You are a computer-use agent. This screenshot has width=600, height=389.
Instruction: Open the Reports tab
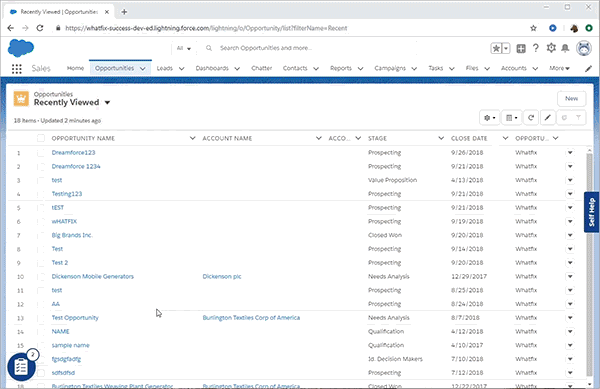[341, 68]
